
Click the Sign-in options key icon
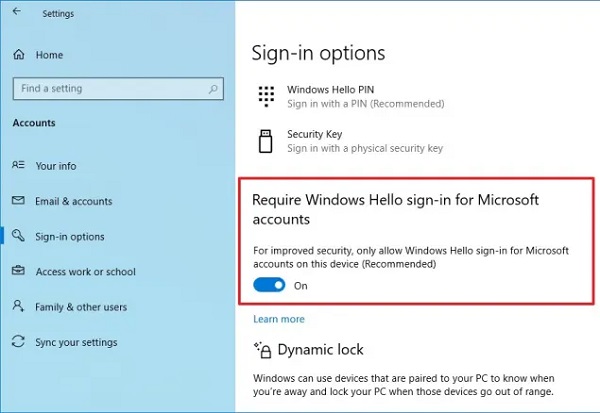click(18, 235)
